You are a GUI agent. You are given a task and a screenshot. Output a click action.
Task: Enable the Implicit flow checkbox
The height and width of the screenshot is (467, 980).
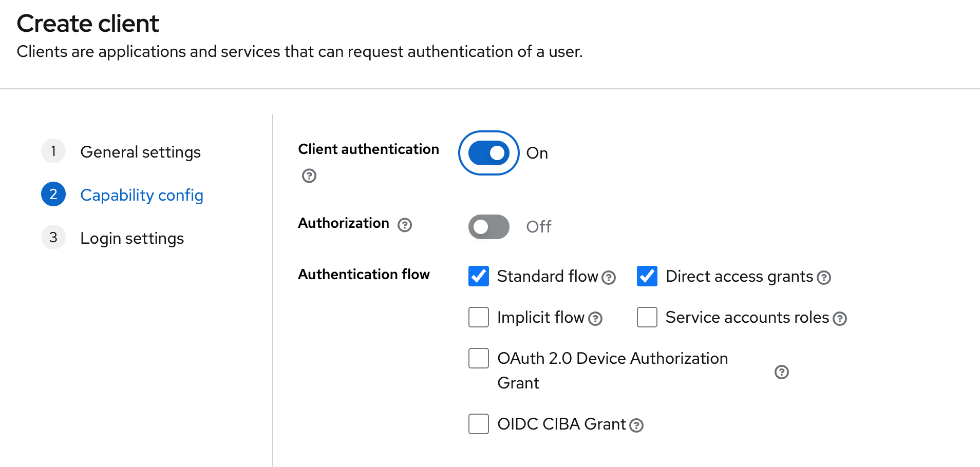coord(479,317)
